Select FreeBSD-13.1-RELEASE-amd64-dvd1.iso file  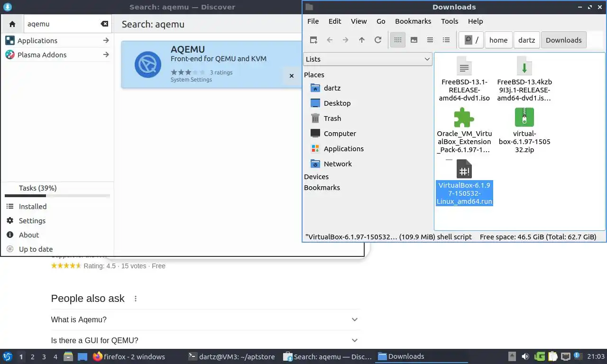point(464,79)
